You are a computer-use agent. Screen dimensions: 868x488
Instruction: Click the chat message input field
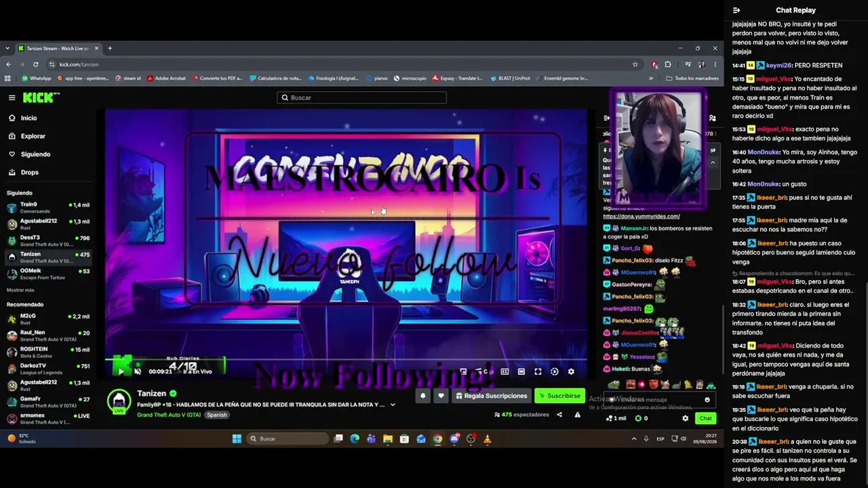[x=660, y=400]
